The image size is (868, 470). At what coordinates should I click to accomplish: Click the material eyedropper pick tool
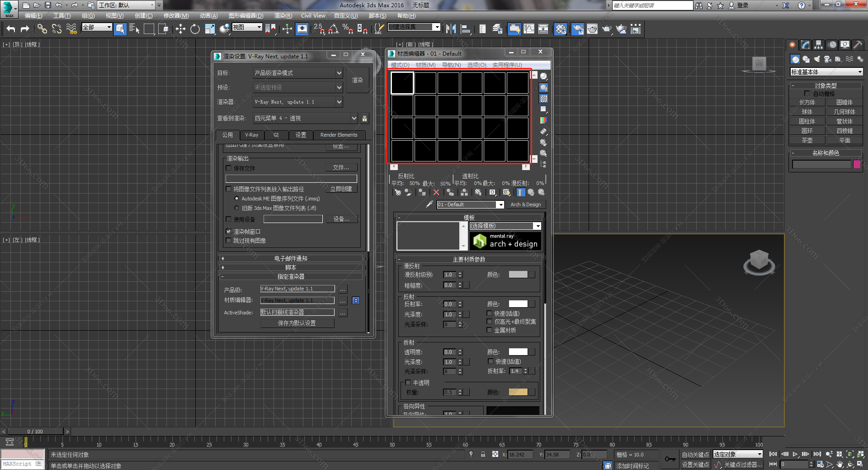tap(429, 204)
